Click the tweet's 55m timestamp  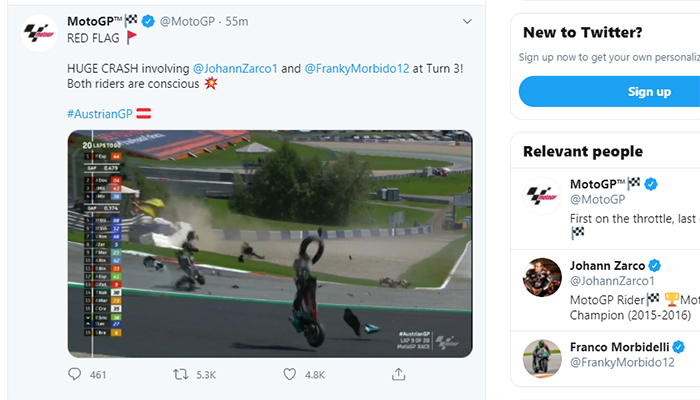(x=236, y=21)
